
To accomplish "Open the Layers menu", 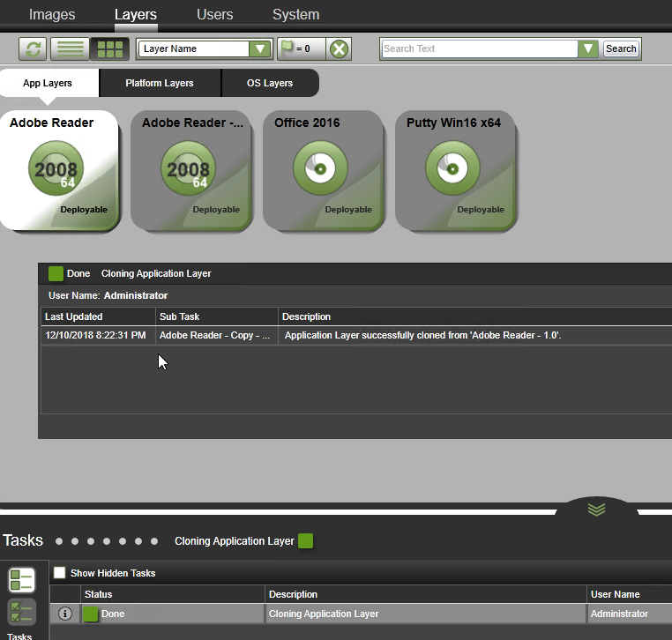I will (x=136, y=15).
